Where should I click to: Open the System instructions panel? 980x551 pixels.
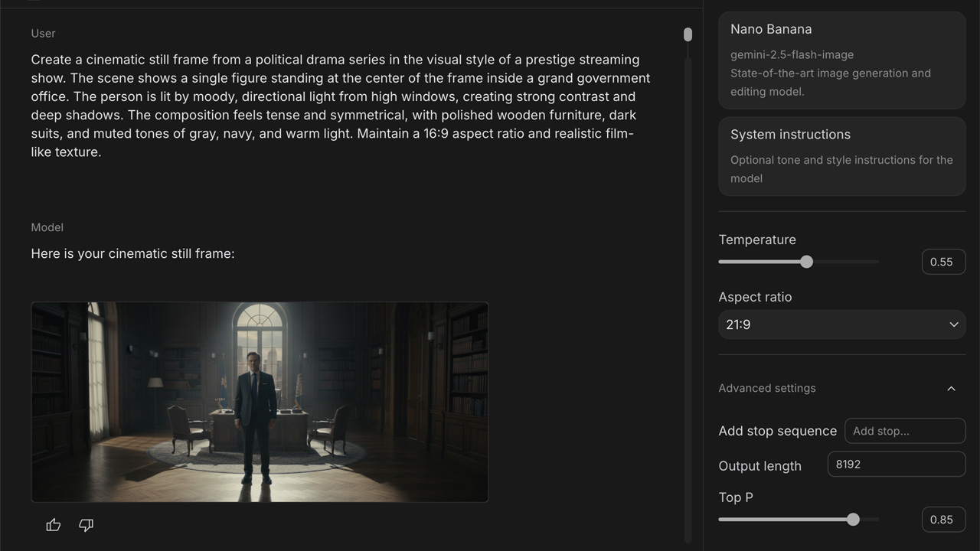point(841,156)
